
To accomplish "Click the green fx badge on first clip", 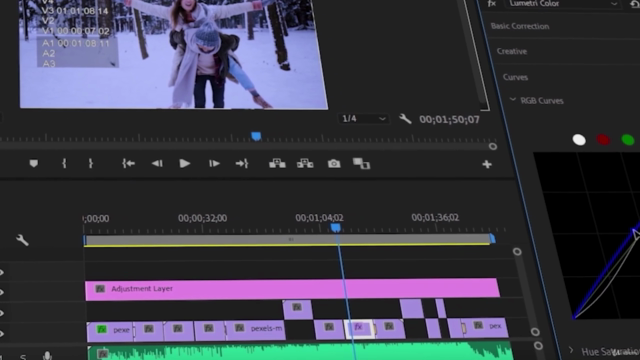I will click(x=102, y=329).
